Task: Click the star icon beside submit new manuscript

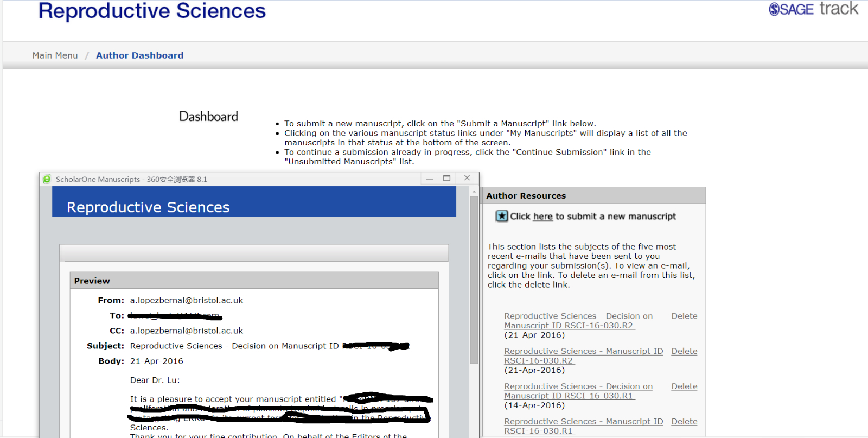Action: click(x=502, y=216)
